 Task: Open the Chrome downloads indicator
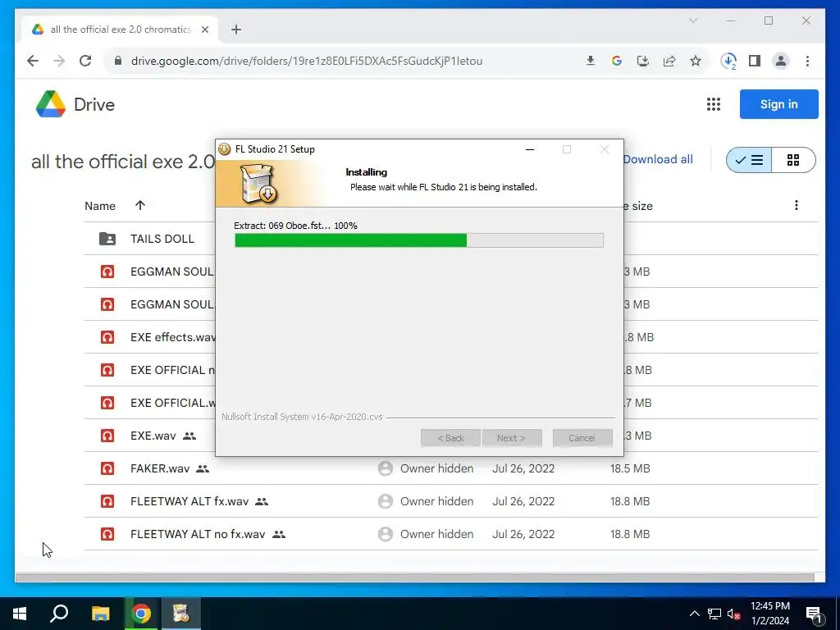[x=728, y=61]
